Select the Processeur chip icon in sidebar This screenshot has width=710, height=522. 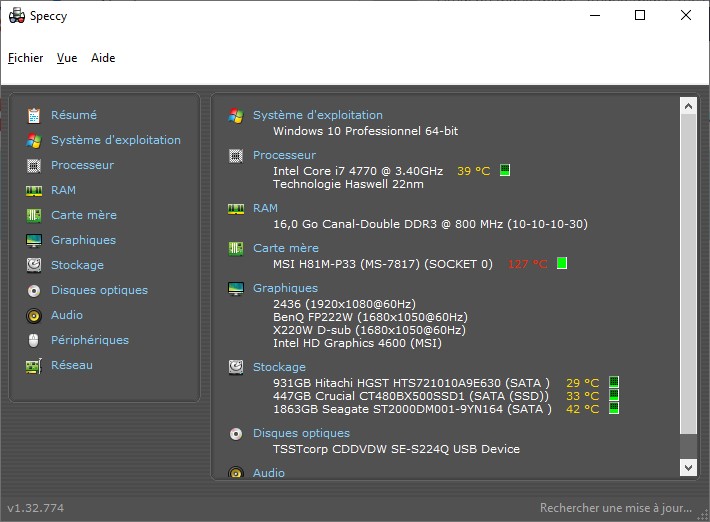click(34, 165)
